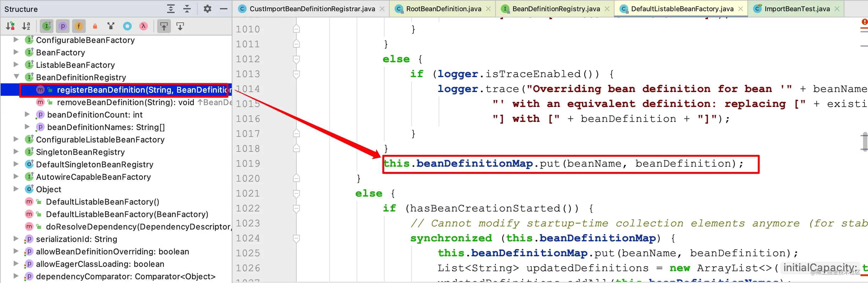Expand serializationId property
The image size is (868, 283).
pos(16,239)
